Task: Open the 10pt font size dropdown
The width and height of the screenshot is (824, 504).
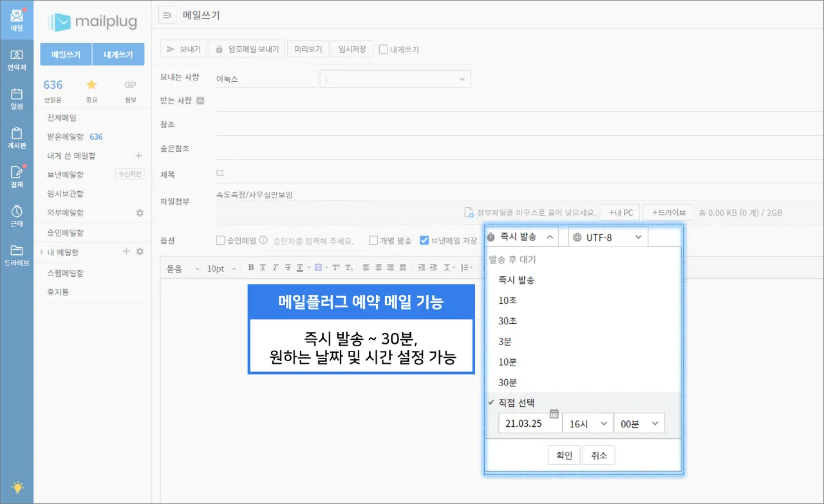Action: coord(221,268)
